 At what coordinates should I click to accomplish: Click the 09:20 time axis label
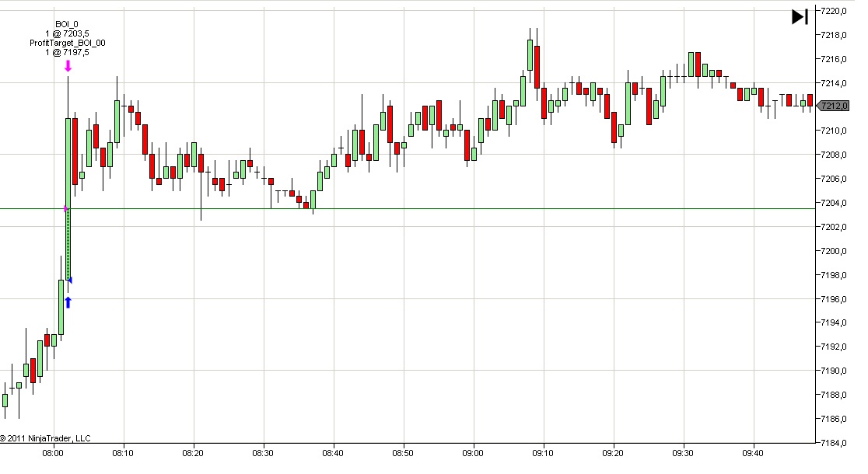pyautogui.click(x=613, y=453)
